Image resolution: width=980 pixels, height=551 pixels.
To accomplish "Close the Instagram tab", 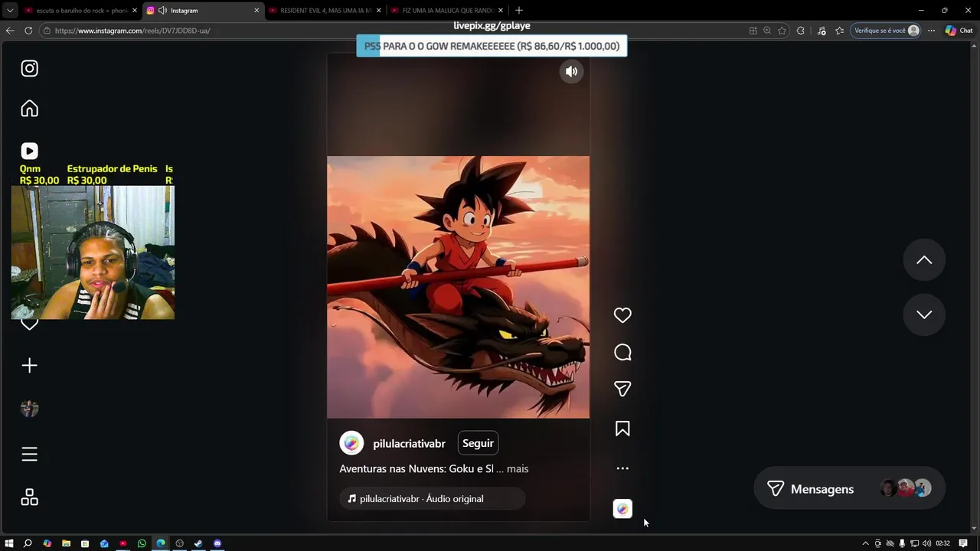I will (x=256, y=11).
